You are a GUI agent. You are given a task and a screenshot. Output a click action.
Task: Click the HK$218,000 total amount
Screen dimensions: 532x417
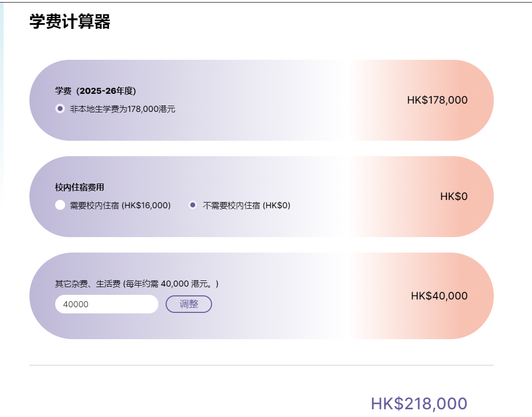coord(419,404)
